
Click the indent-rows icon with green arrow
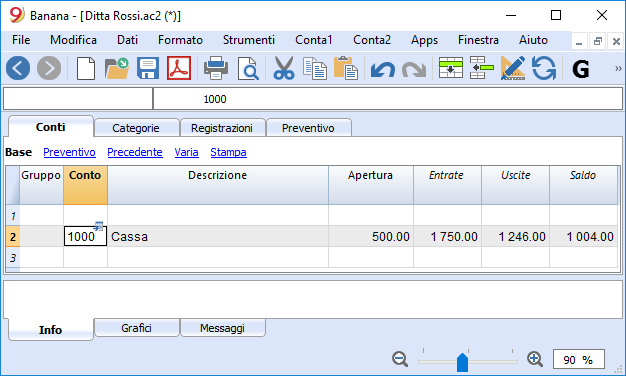(x=481, y=68)
